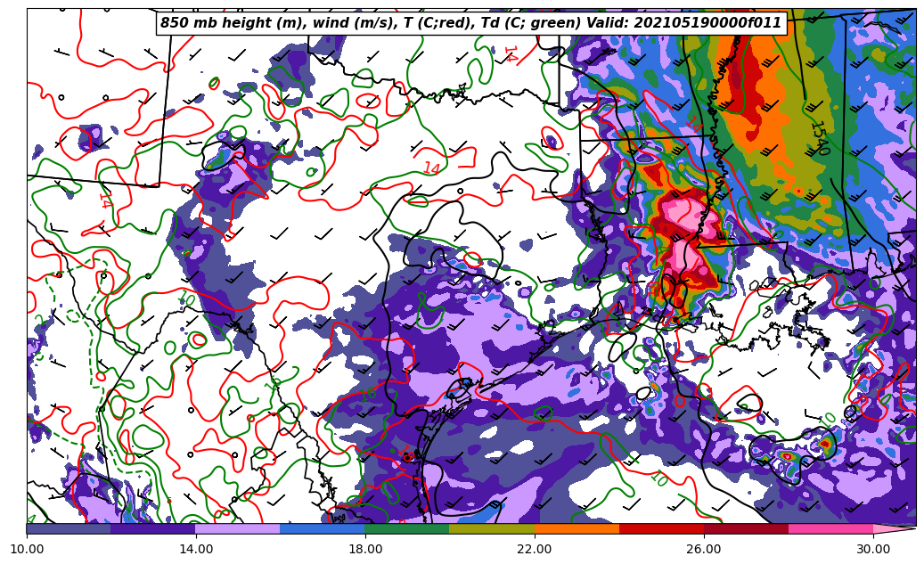Pick the light purple 14–16 colorbar segment
Viewport: 924px width, 564px height.
[238, 528]
